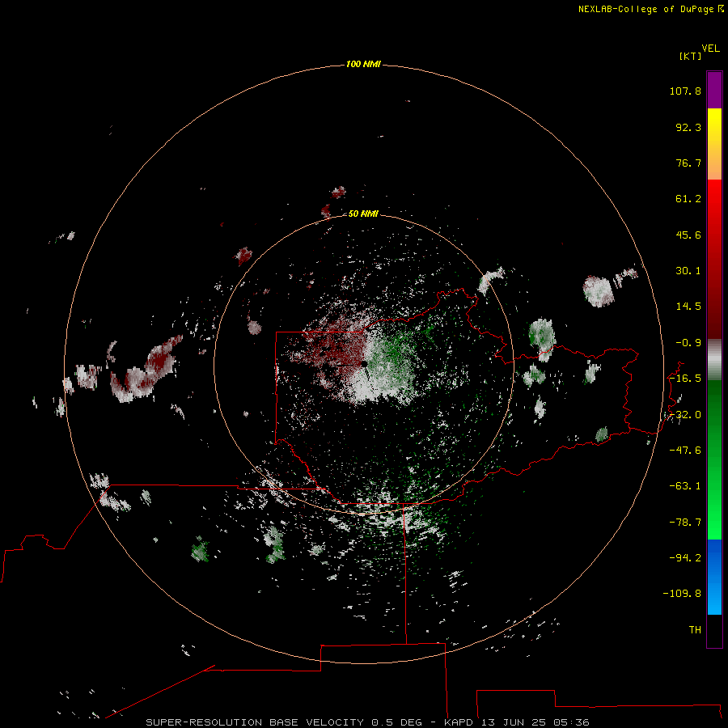
Task: Select the -63.1 scale value
Action: (x=685, y=486)
